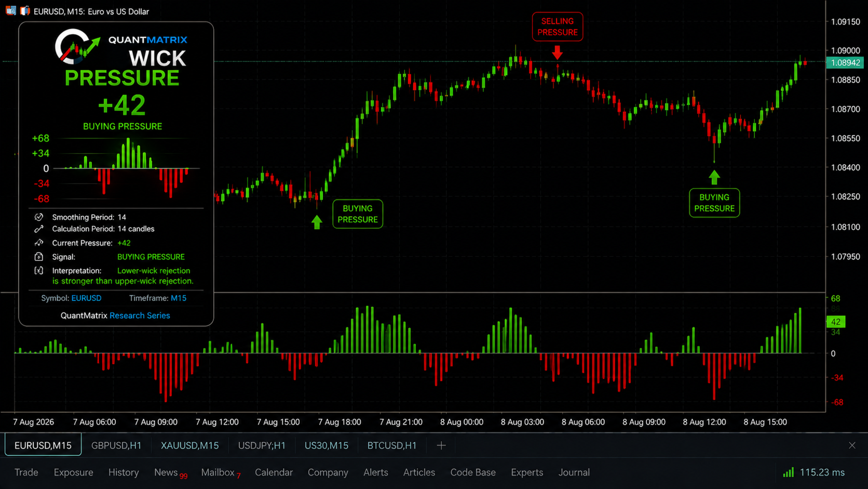Click the connection signal bars icon
Viewport: 868px width, 489px height.
click(788, 472)
